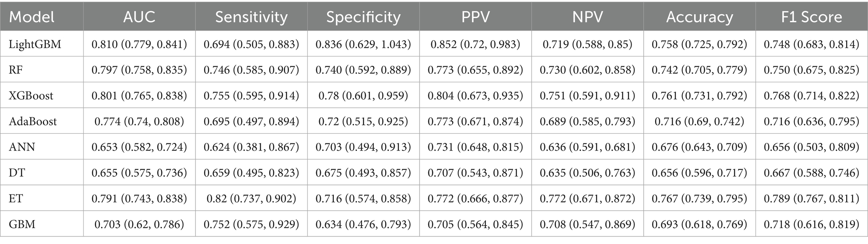Select GBM's accuracy cell 0.693
The image size is (868, 244).
click(x=700, y=224)
